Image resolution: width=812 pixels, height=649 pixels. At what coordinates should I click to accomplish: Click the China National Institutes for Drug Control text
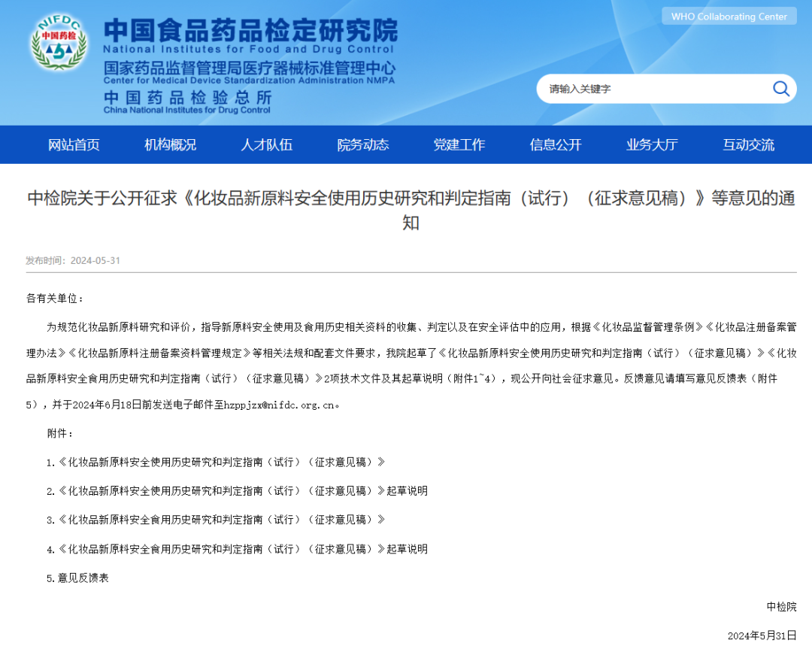[187, 110]
